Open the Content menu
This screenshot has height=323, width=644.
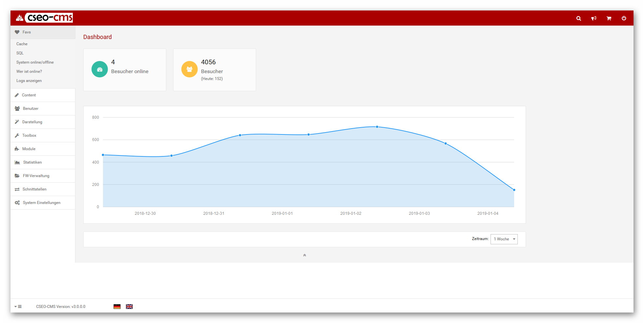pyautogui.click(x=43, y=95)
